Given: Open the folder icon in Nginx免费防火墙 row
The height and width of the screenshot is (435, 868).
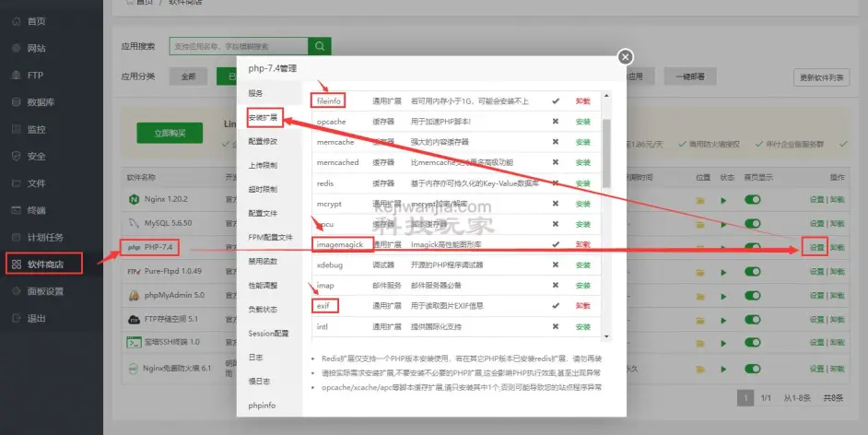Looking at the screenshot, I should click(700, 370).
